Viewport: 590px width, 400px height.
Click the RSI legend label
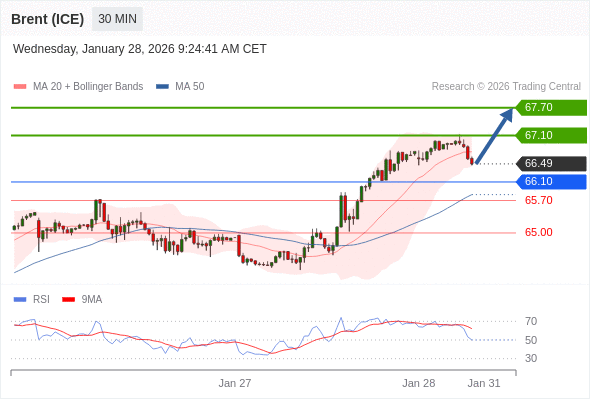coord(41,300)
